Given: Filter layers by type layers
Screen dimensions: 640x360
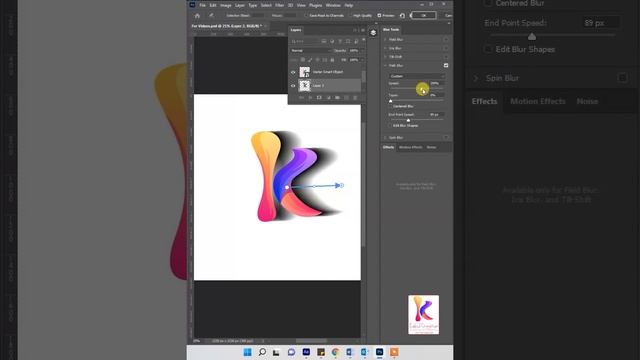Looking at the screenshot, I should [x=340, y=41].
